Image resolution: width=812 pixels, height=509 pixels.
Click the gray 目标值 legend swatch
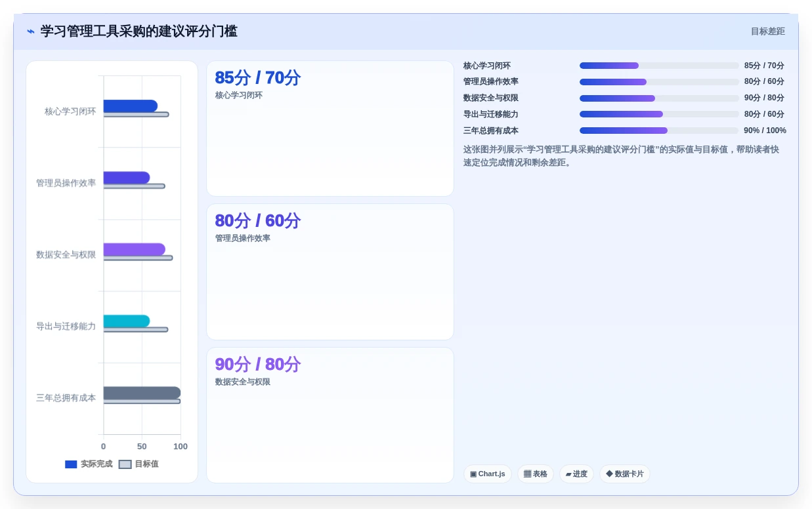coord(125,464)
